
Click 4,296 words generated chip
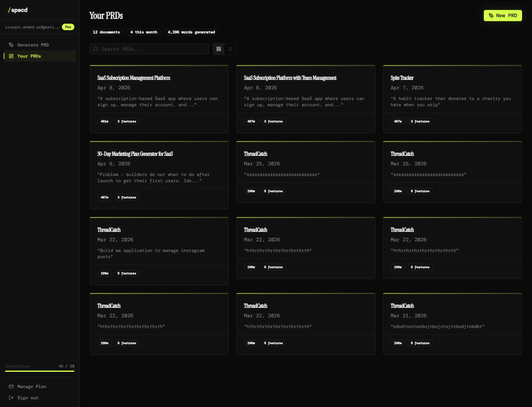(191, 32)
